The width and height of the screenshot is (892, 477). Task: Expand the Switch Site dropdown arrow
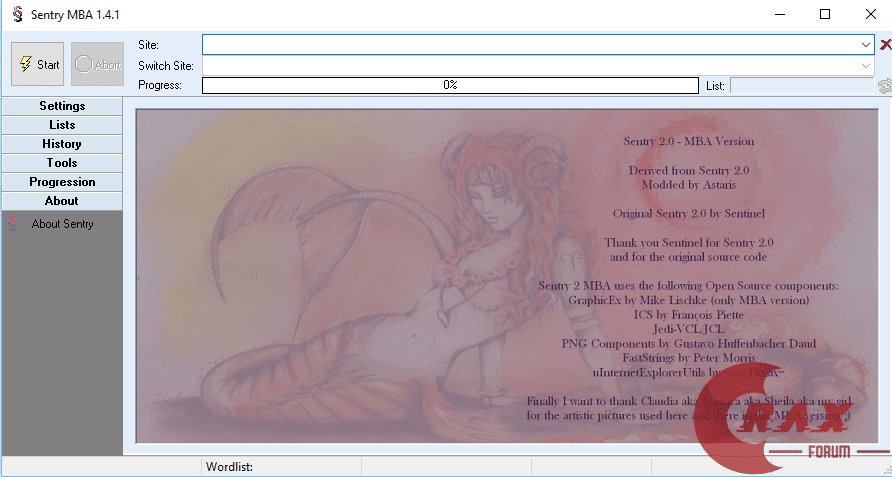[866, 66]
